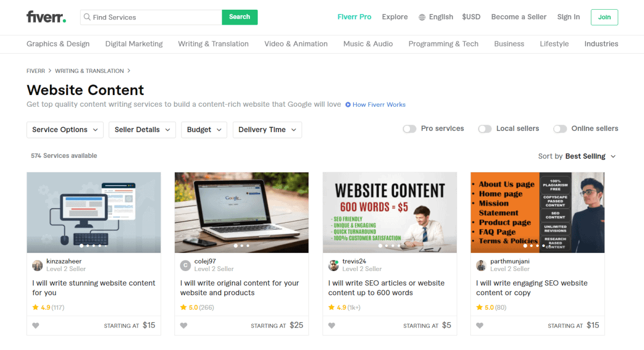Open parthmunjani's profile avatar
The height and width of the screenshot is (350, 644).
click(481, 265)
